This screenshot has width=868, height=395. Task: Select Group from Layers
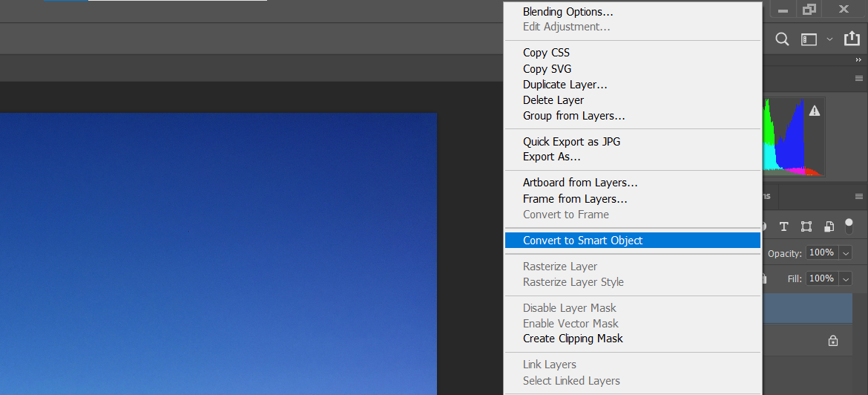[573, 116]
